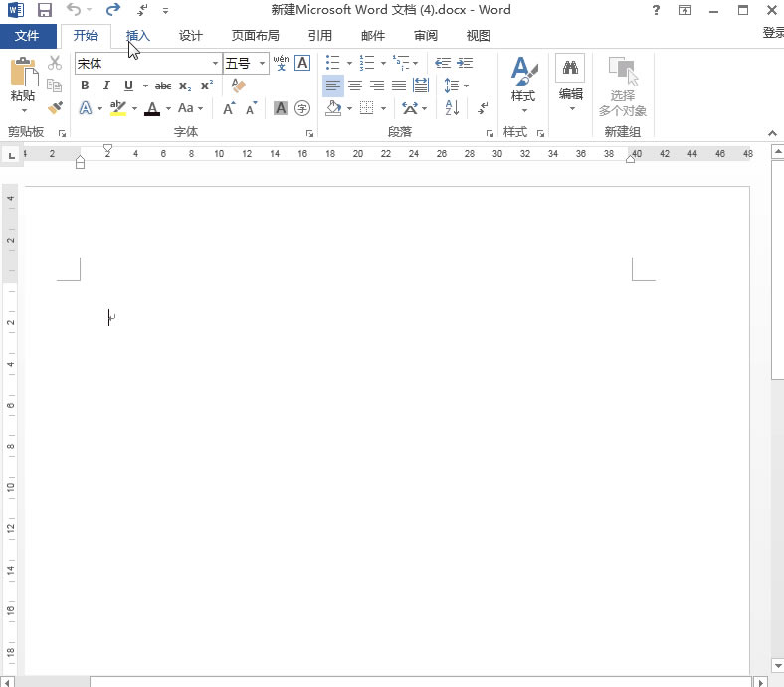Apply font color A swatch
The image size is (784, 687).
click(152, 108)
